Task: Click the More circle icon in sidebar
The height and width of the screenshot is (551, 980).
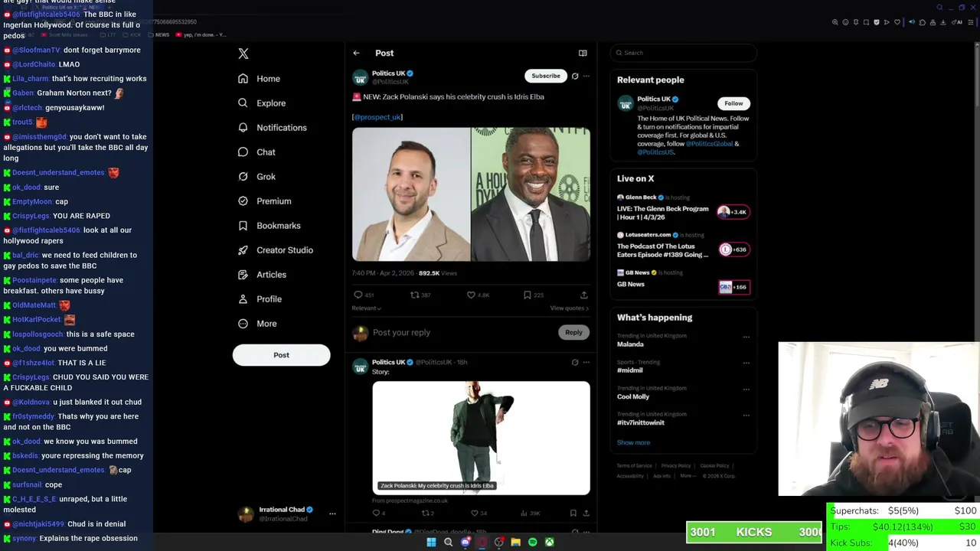Action: (243, 324)
